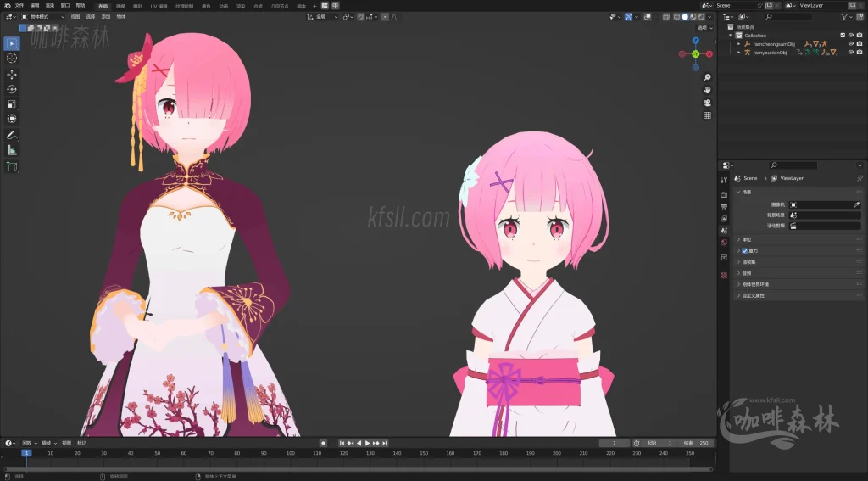Collapse the Collection tree node
868x481 pixels.
point(731,35)
